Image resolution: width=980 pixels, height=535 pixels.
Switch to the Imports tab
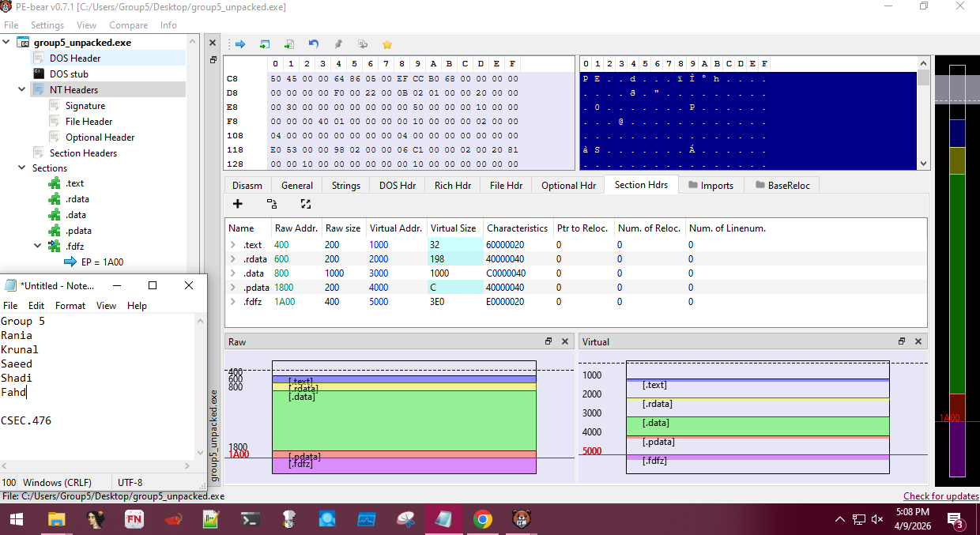coord(711,185)
